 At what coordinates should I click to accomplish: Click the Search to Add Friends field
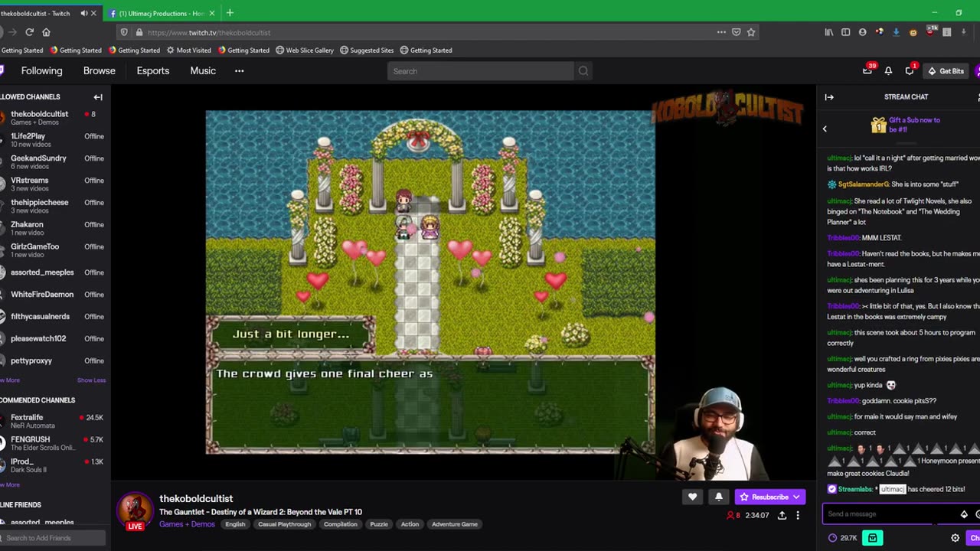(x=53, y=538)
